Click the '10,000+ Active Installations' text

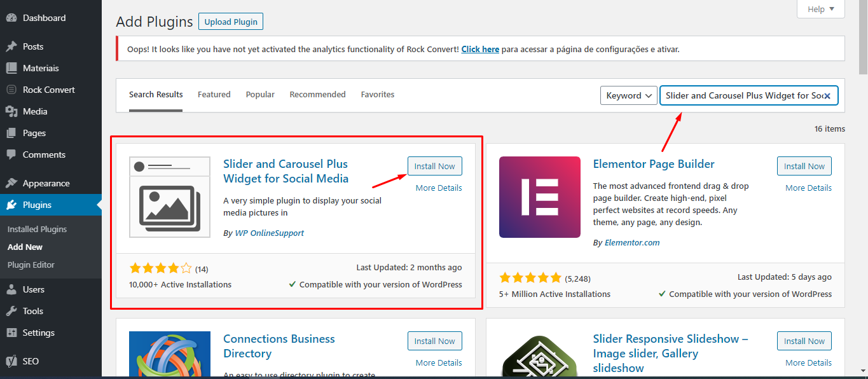click(180, 284)
